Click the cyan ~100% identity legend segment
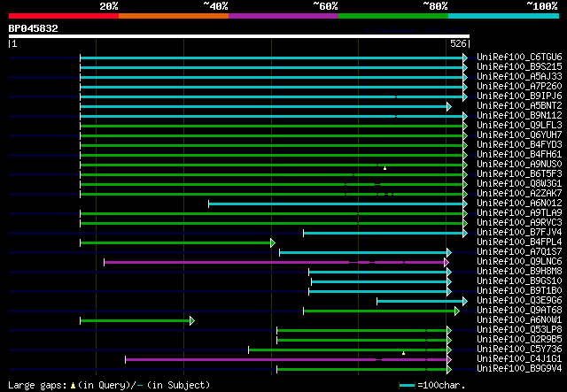 tap(504, 16)
